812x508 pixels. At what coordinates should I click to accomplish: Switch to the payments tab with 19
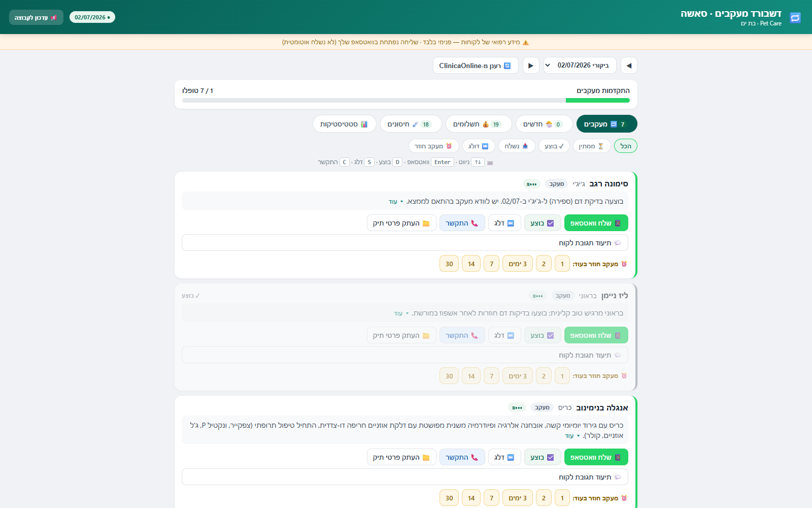478,124
